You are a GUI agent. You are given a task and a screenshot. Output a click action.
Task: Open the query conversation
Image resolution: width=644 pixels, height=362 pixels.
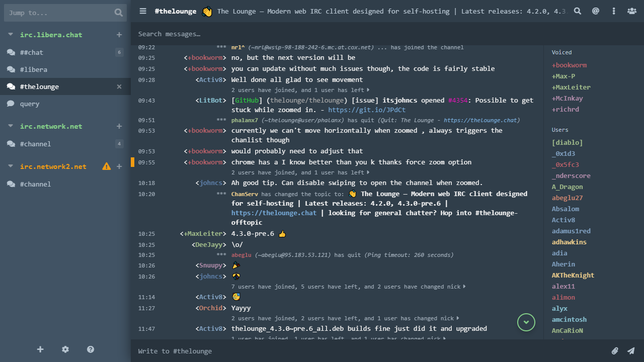click(65, 104)
